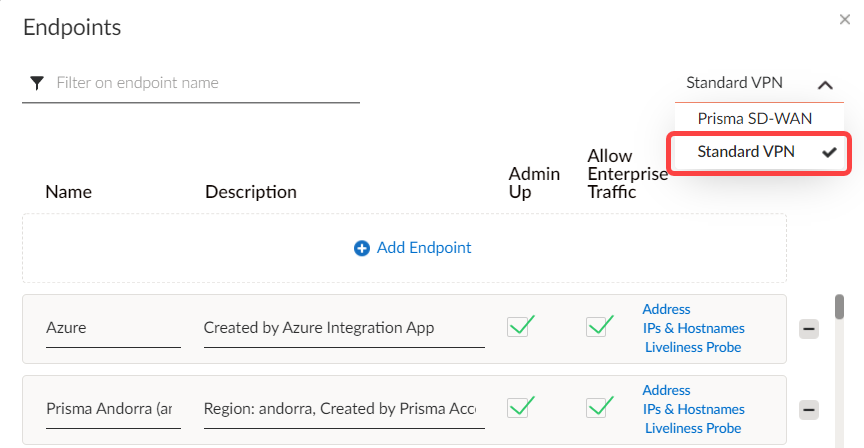The width and height of the screenshot is (864, 448).
Task: Remove the Azure endpoint with minus icon
Action: pyautogui.click(x=809, y=329)
